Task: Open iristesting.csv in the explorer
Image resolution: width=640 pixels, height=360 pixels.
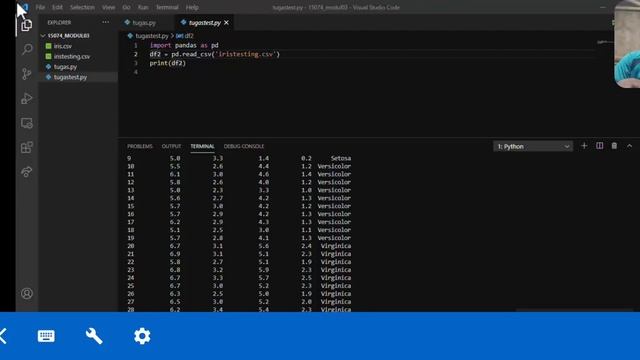Action: point(72,56)
